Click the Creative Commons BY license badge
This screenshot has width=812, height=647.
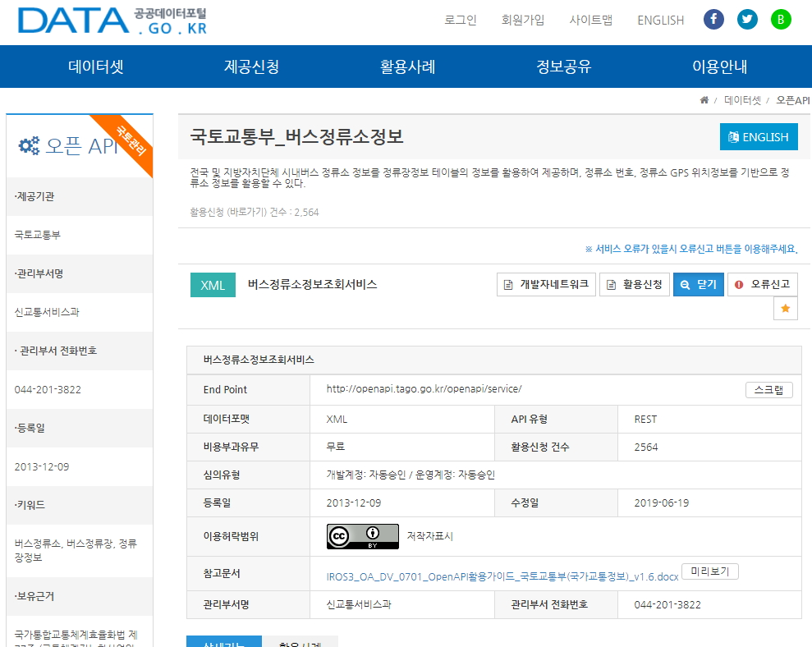coord(363,536)
